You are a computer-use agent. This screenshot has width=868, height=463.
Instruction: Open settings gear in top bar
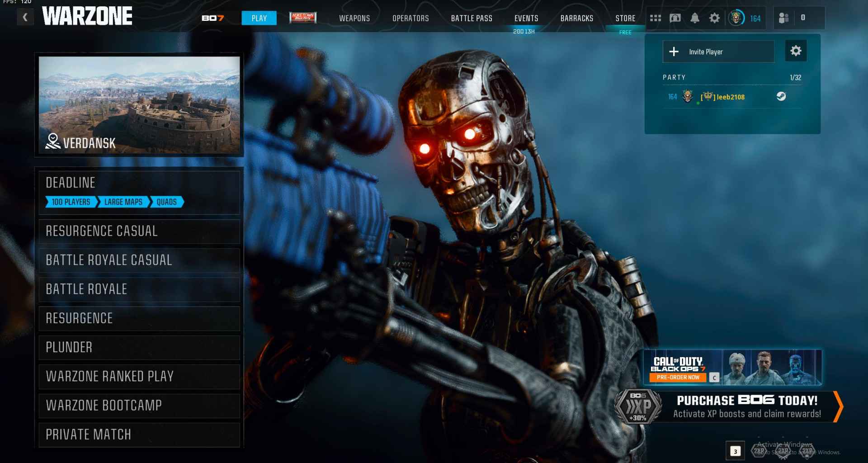coord(714,18)
